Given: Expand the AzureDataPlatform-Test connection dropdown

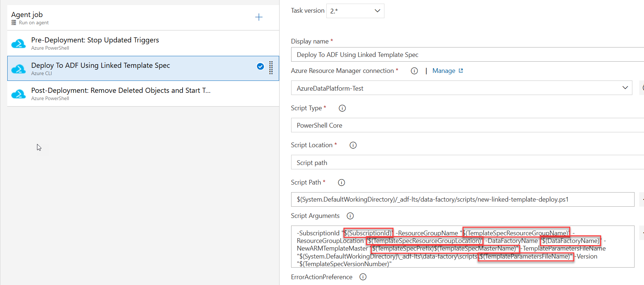Looking at the screenshot, I should [x=461, y=88].
